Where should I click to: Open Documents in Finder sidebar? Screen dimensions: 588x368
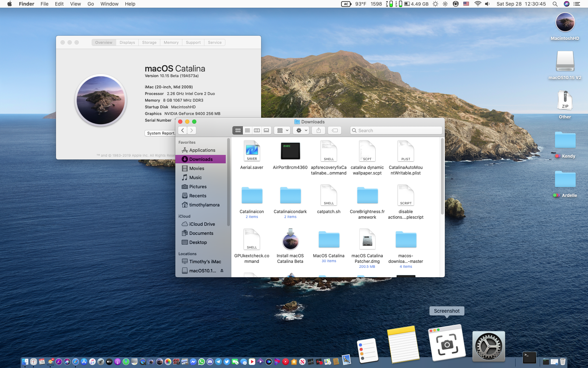pos(201,233)
